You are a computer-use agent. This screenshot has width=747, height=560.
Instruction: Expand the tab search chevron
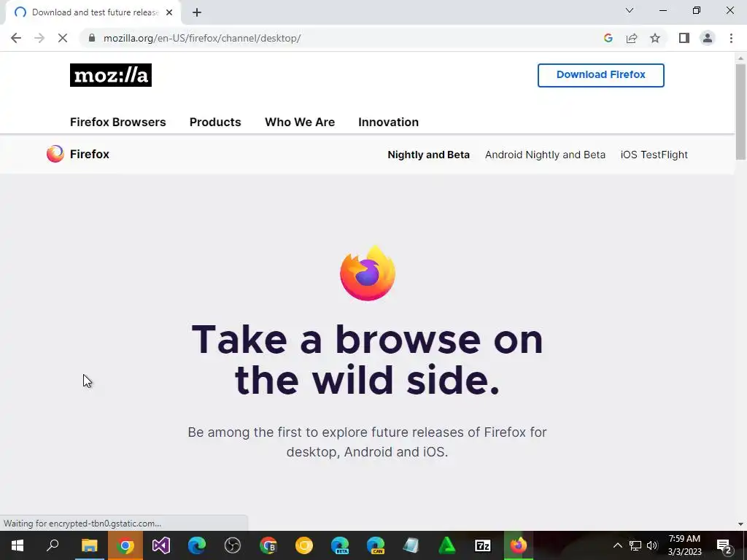630,10
